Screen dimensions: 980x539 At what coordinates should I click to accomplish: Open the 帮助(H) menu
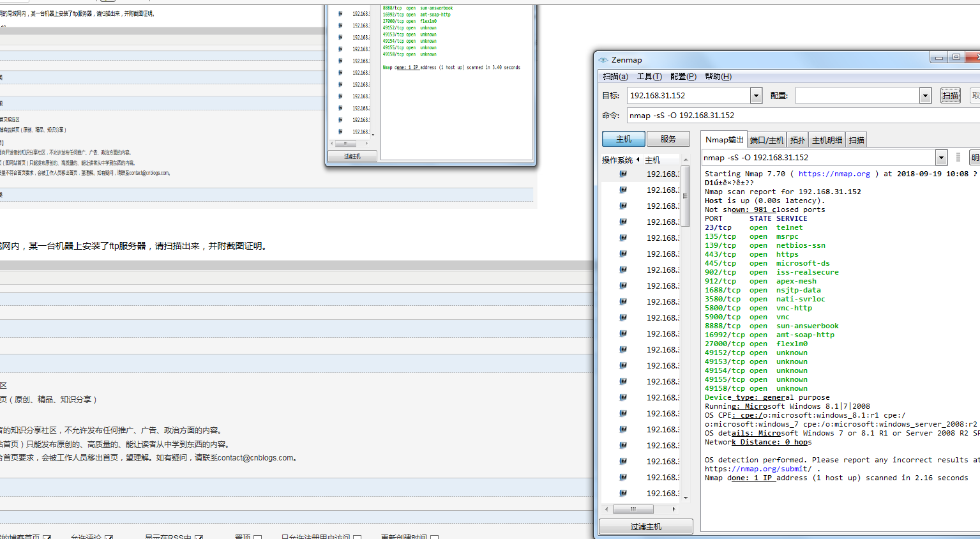(718, 77)
